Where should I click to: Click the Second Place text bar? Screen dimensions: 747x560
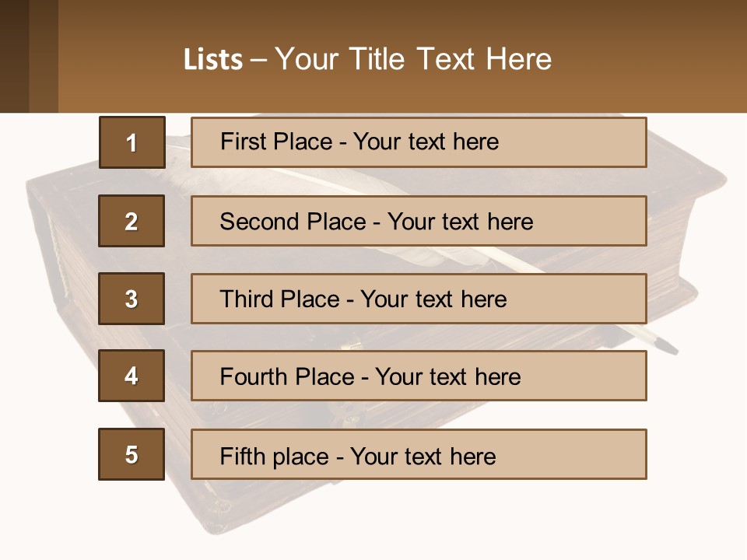coord(419,221)
